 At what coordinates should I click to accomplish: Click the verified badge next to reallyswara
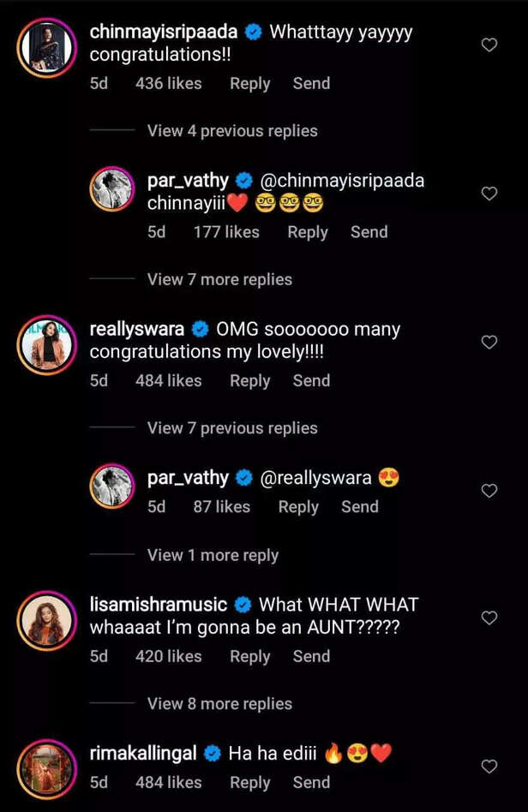199,329
